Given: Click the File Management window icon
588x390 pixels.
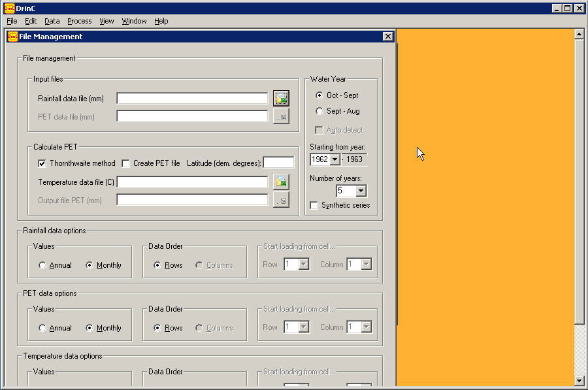Looking at the screenshot, I should click(12, 37).
